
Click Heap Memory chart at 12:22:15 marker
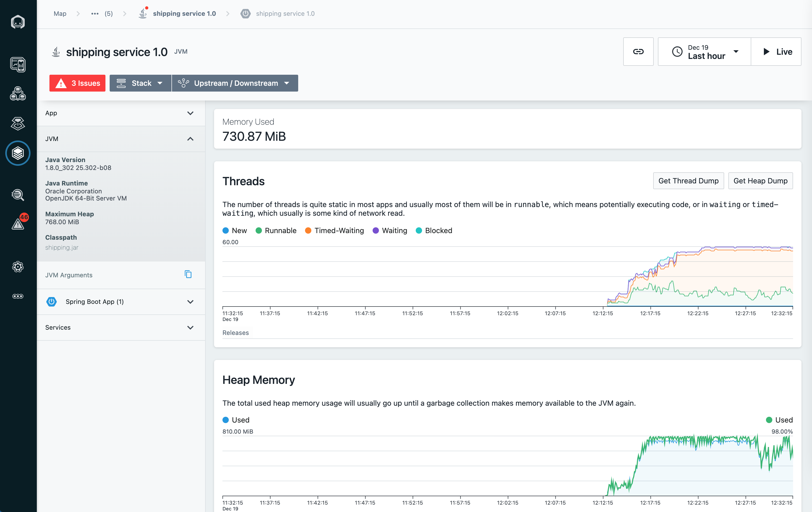(x=698, y=466)
